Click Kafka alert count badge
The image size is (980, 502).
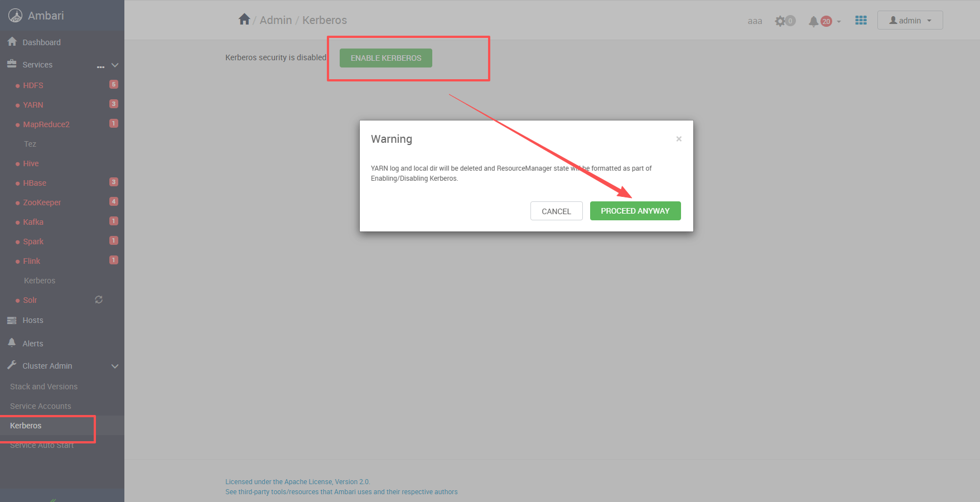(x=114, y=221)
